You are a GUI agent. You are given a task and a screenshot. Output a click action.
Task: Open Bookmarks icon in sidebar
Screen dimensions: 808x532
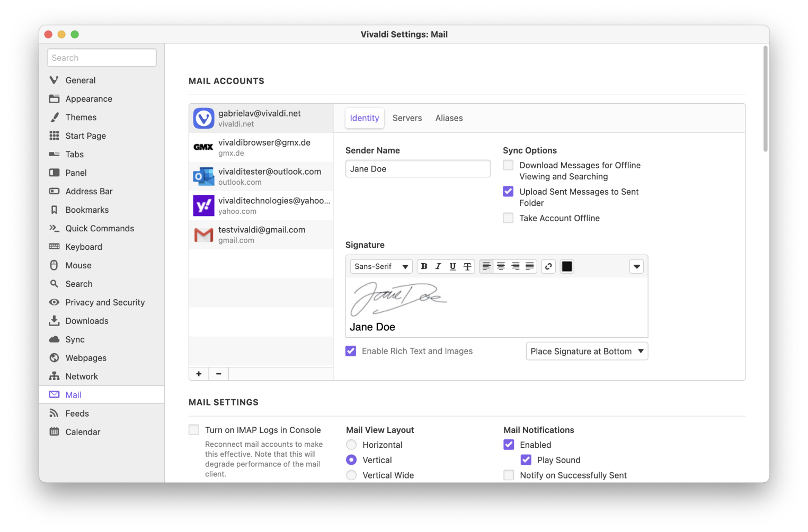(54, 210)
